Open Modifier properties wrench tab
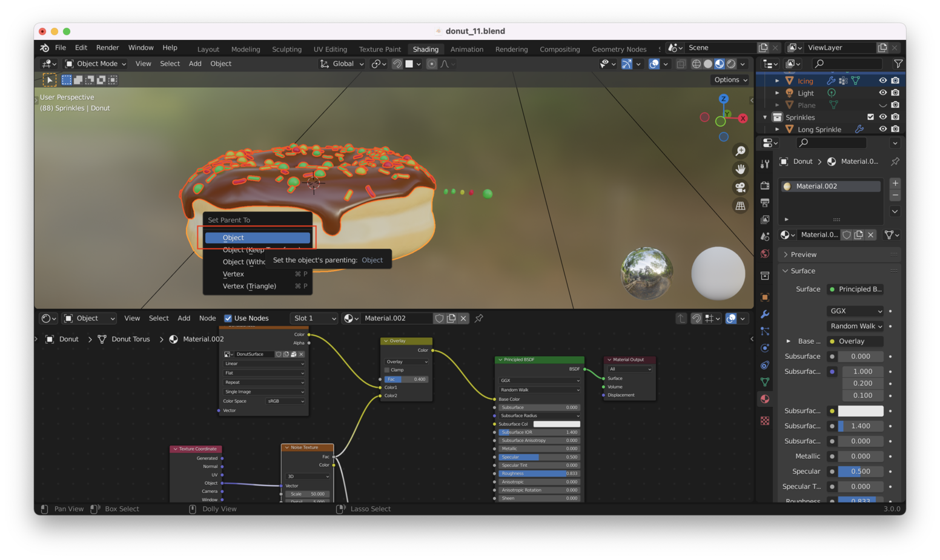Viewport: 940px width, 560px height. click(x=765, y=314)
